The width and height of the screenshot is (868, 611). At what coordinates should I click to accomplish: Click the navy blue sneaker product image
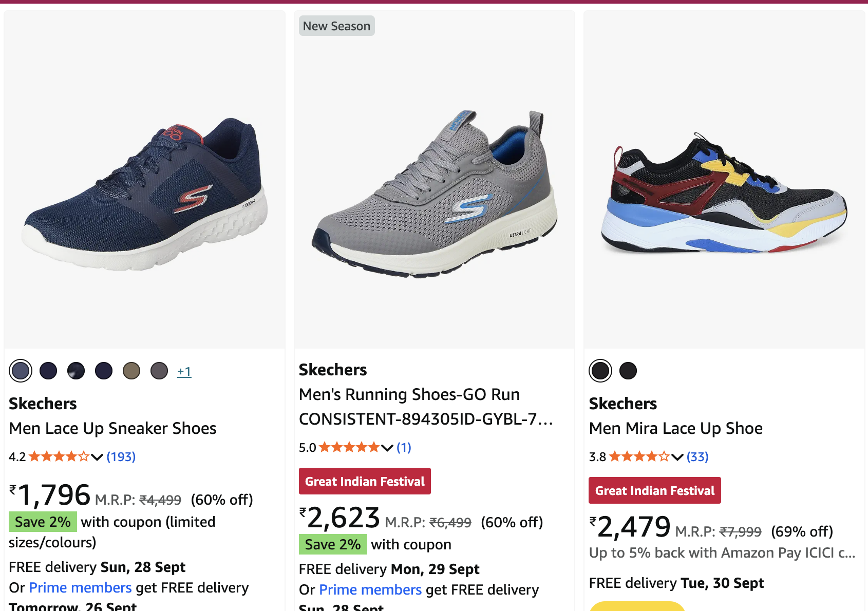pyautogui.click(x=144, y=195)
